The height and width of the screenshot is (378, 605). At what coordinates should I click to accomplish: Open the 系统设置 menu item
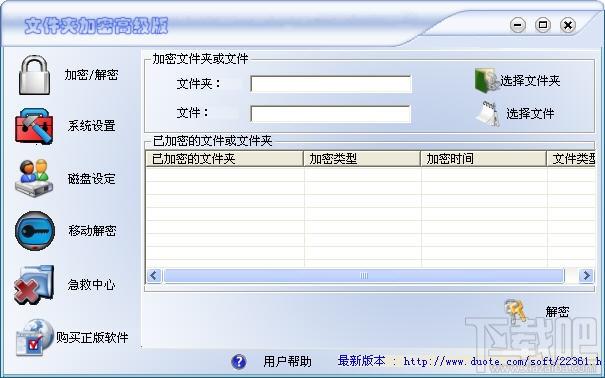click(91, 126)
